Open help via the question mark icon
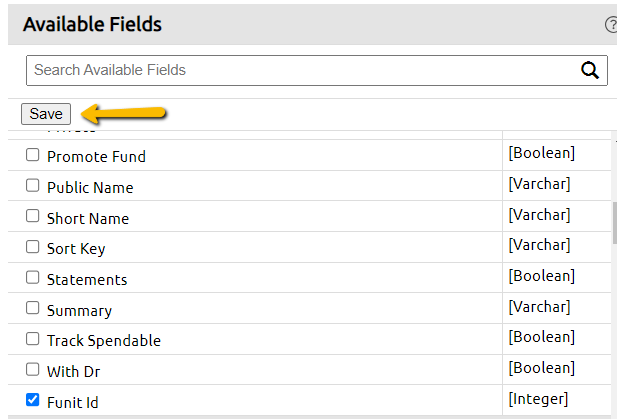The image size is (617, 419). pyautogui.click(x=611, y=25)
